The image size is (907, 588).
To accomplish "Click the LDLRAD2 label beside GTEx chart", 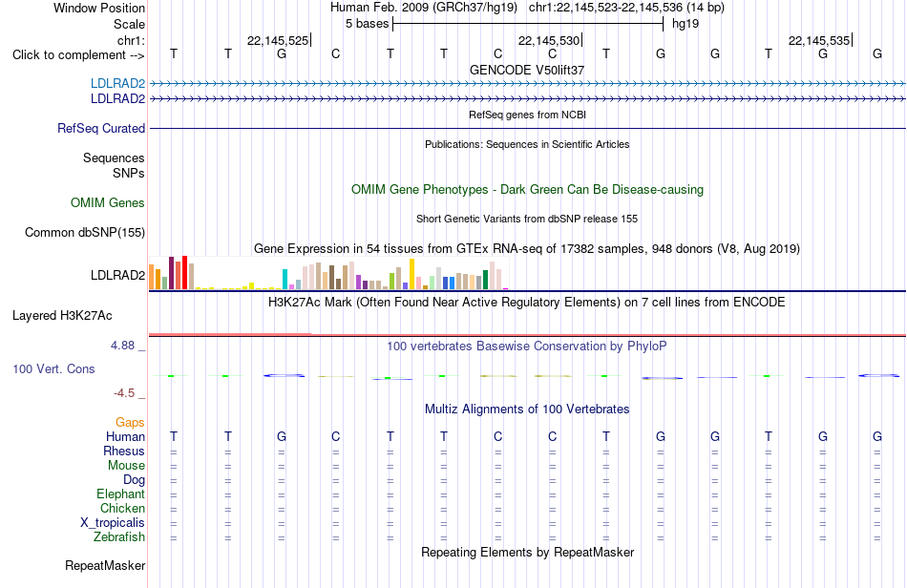I will pyautogui.click(x=118, y=275).
